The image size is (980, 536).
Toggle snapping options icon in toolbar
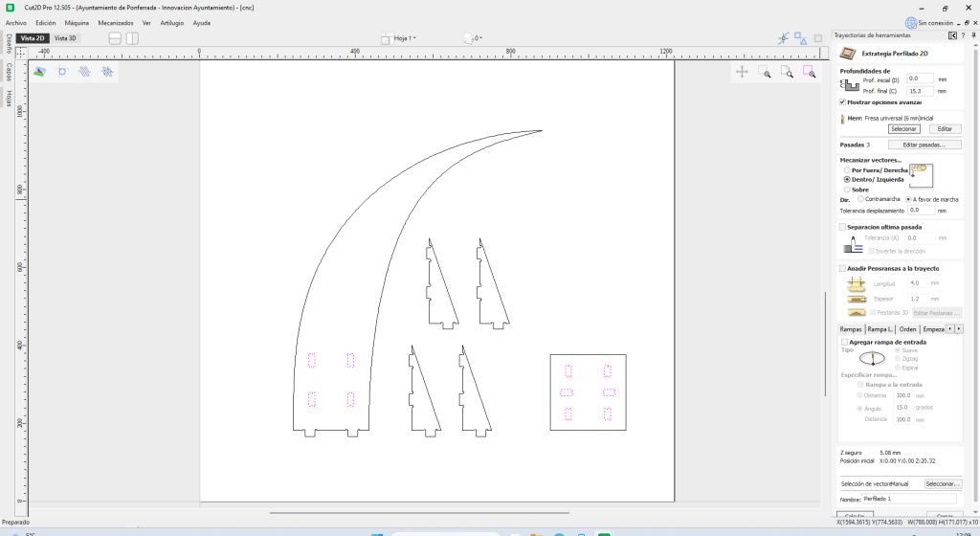tap(784, 38)
